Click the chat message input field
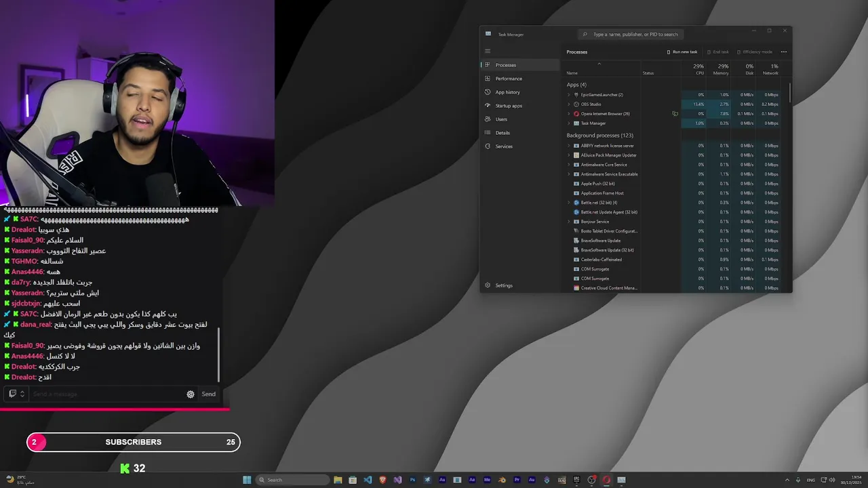Image resolution: width=868 pixels, height=488 pixels. (x=107, y=394)
